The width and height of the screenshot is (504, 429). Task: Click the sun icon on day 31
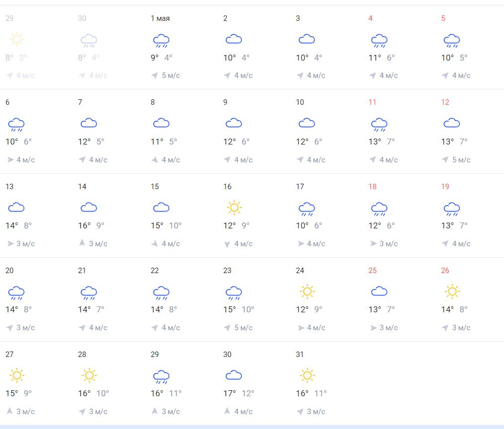(307, 375)
